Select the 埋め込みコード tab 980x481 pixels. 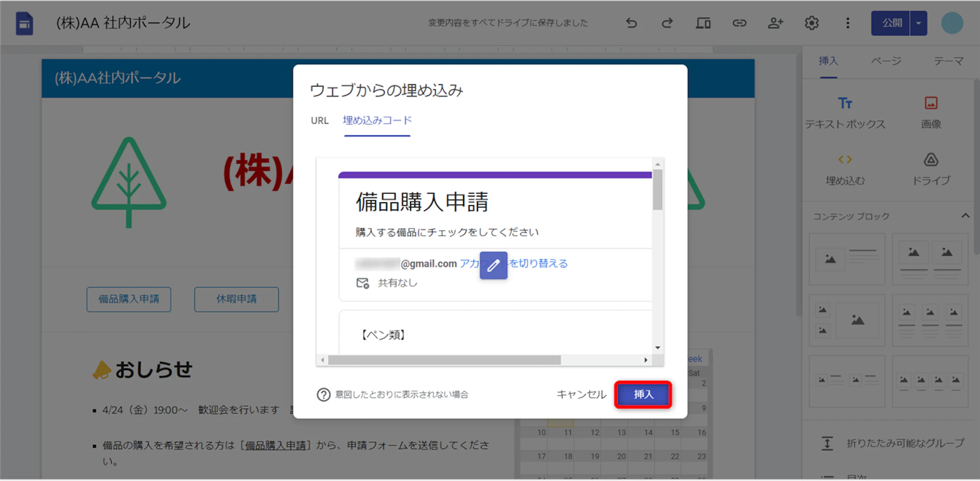[377, 120]
